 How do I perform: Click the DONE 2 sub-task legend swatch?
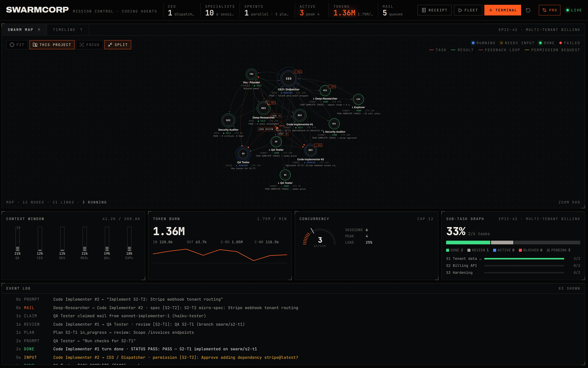coord(448,250)
